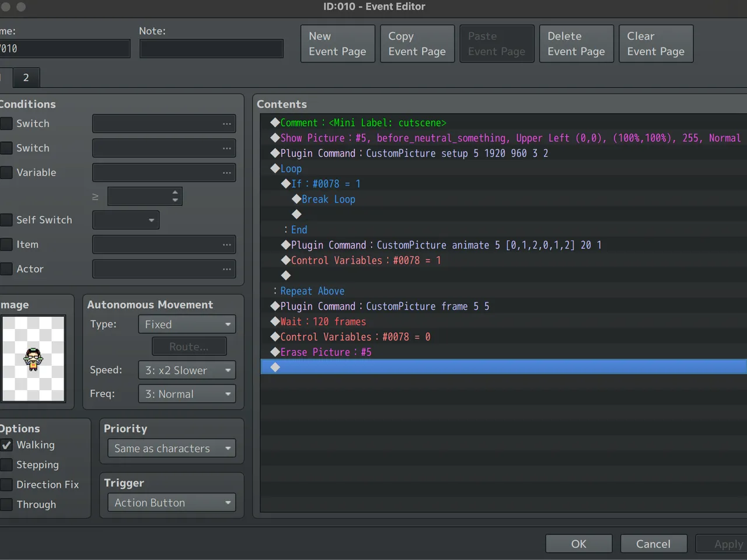
Task: Select the Erase Picture #5 line
Action: (x=504, y=352)
